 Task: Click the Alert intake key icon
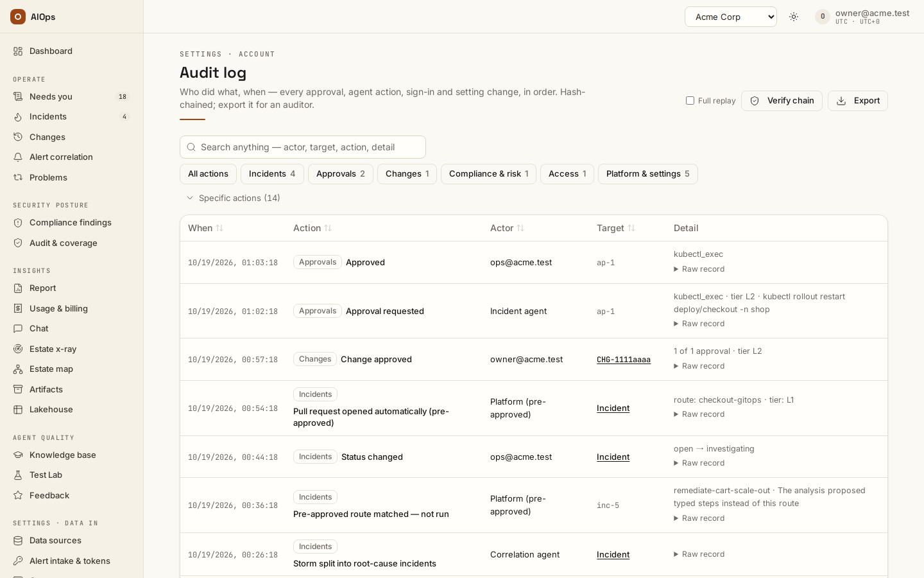coord(18,561)
